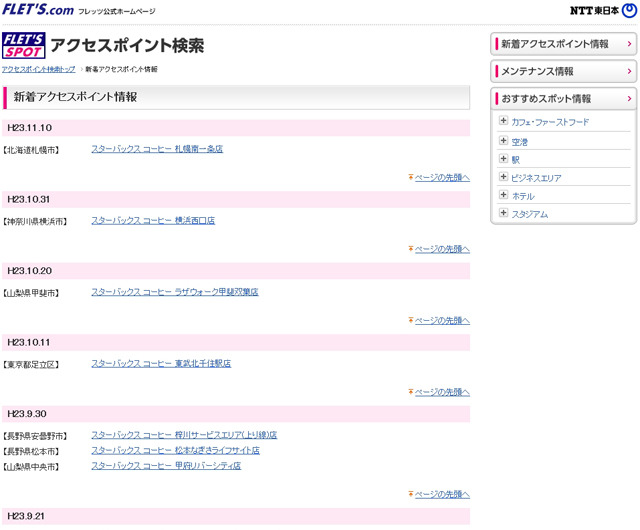640x530 pixels.
Task: Select the フレッツ公式ホームページ tagline text
Action: point(117,11)
